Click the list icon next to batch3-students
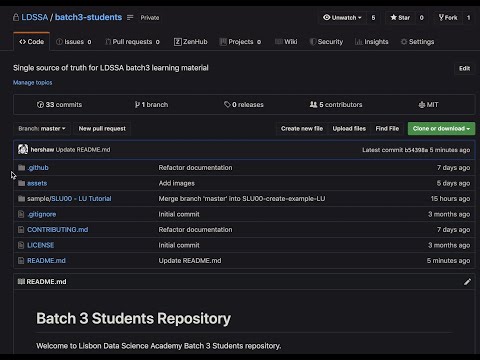Viewport: 480px width, 360px height. (130, 17)
